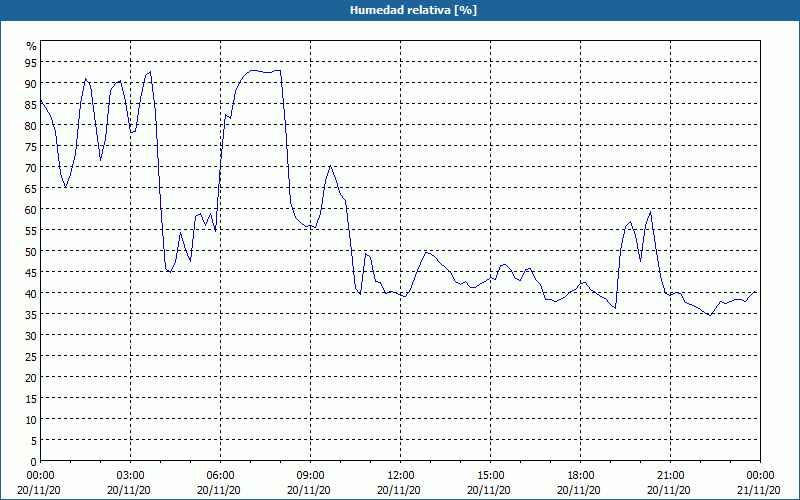This screenshot has height=500, width=800.
Task: Select the 15:00 time axis label
Action: [490, 476]
